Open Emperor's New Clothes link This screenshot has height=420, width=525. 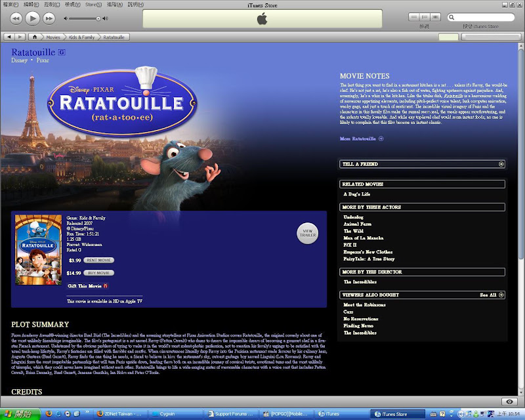[x=367, y=252]
